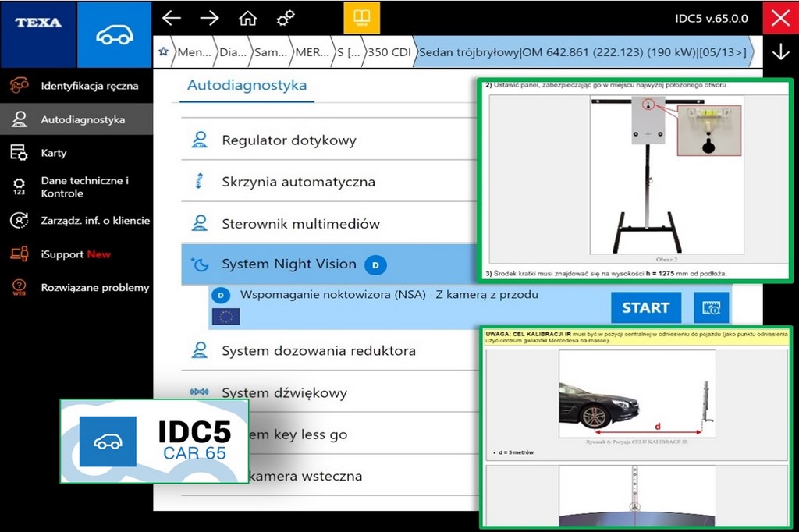Click the MER... breadcrumb segment

point(312,52)
